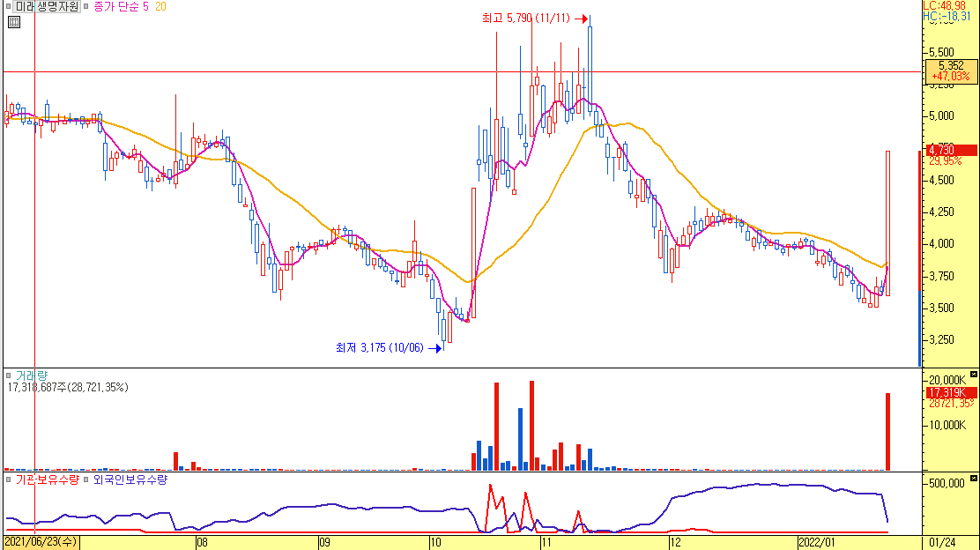The width and height of the screenshot is (980, 550).
Task: Click the 미래생명자원 stock name button
Action: pos(47,7)
